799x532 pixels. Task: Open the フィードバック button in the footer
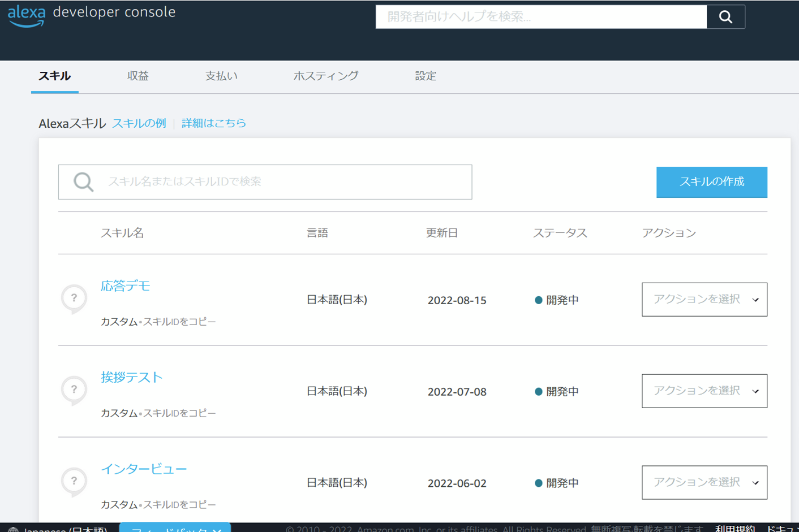175,528
